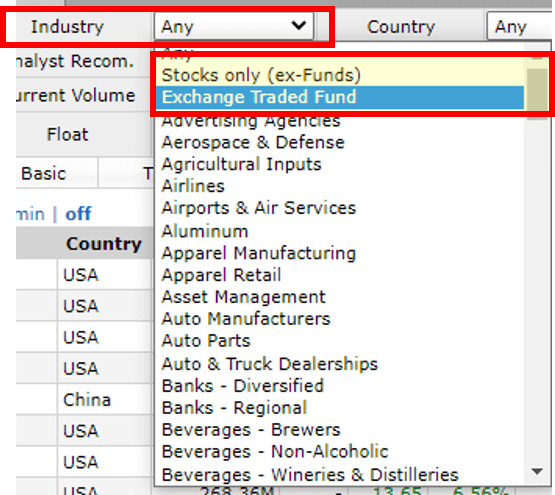Select 'Beverages - Brewers' option

(x=340, y=430)
